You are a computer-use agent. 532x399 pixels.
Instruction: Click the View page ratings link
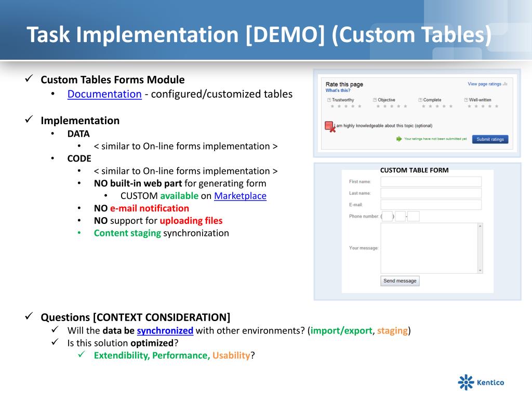484,84
